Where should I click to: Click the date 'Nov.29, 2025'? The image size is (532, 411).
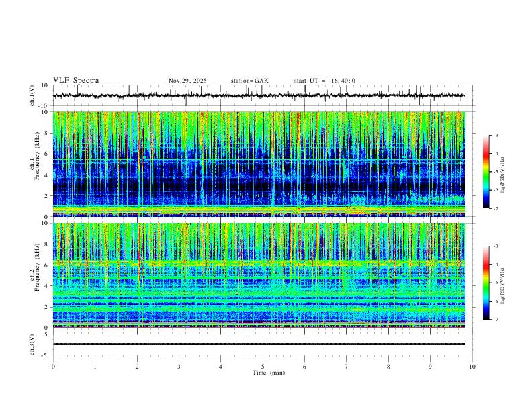coord(187,81)
